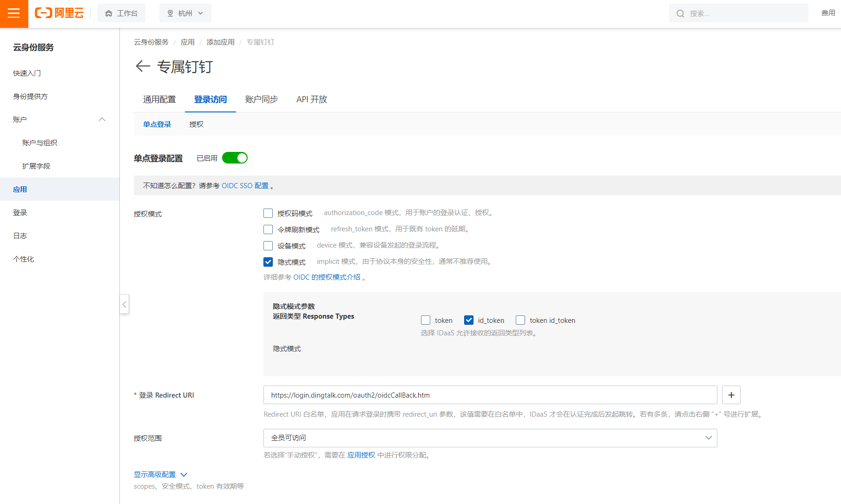The width and height of the screenshot is (841, 504).
Task: Open 登录 in the sidebar
Action: (20, 213)
